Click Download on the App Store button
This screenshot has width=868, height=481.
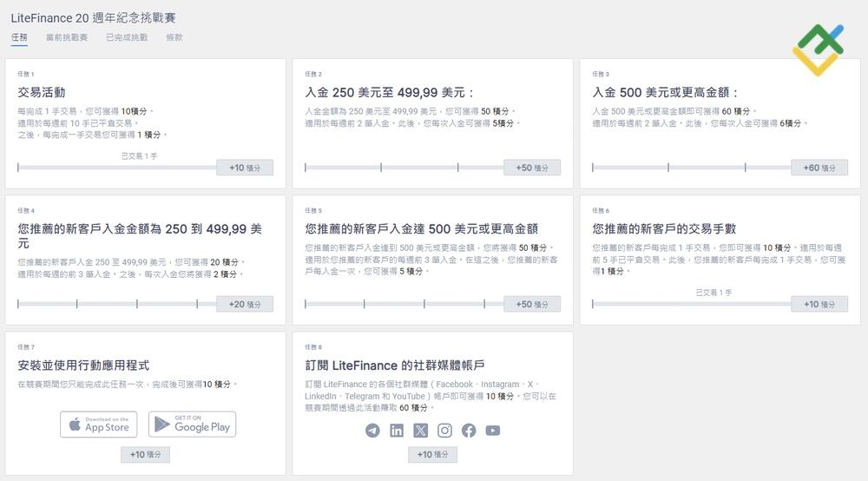(99, 425)
